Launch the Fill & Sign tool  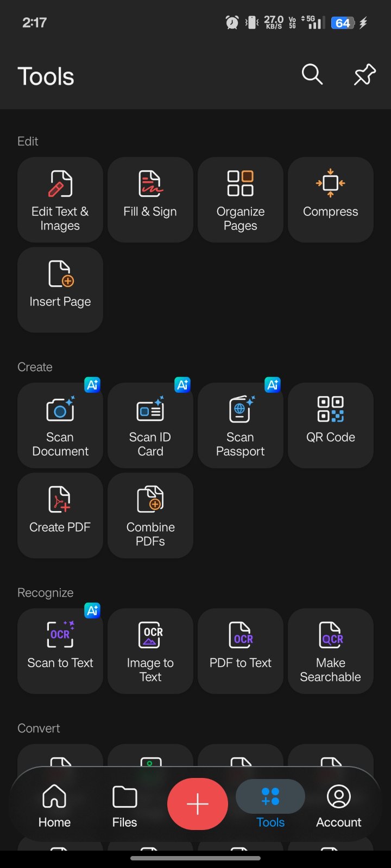[150, 200]
